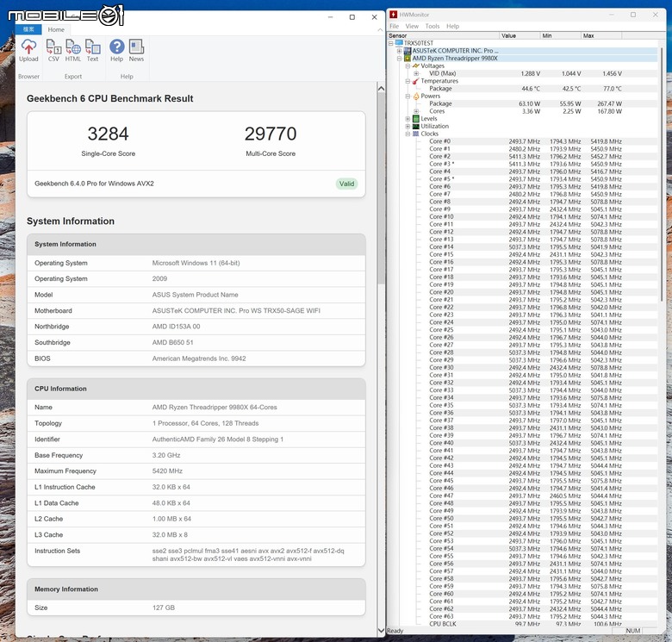Open HWMonitor View menu
This screenshot has height=642, width=672.
(412, 26)
